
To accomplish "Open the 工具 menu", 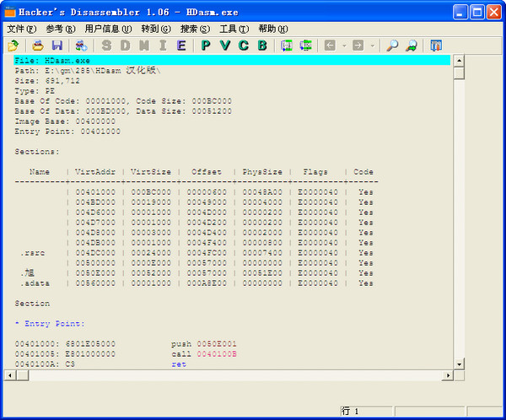I will point(233,29).
